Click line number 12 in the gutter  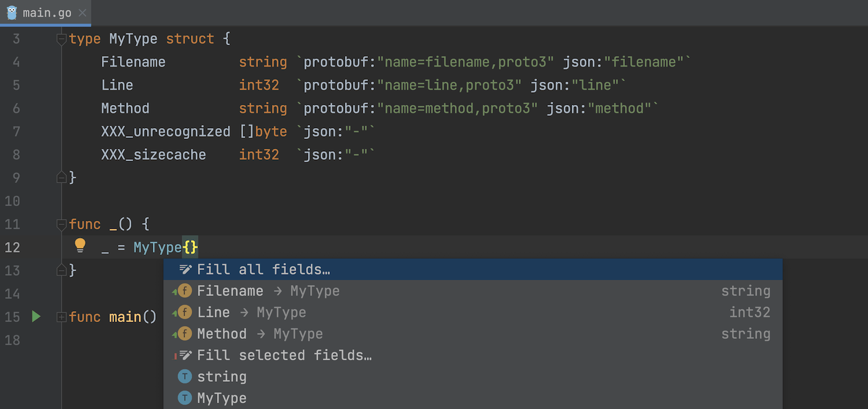click(x=12, y=247)
